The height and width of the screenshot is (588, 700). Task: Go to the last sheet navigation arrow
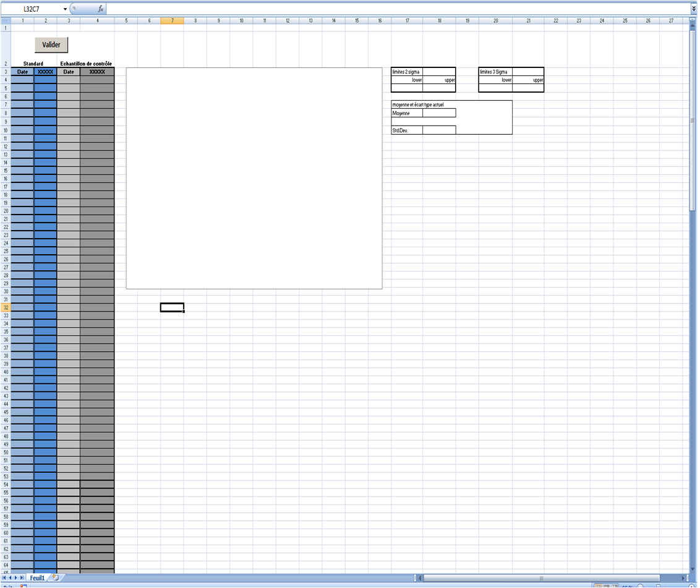23,577
